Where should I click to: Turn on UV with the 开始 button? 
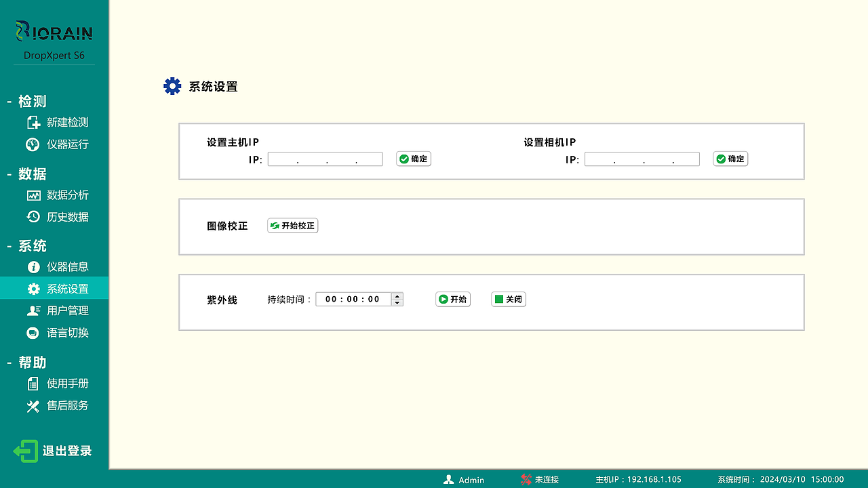pos(452,299)
